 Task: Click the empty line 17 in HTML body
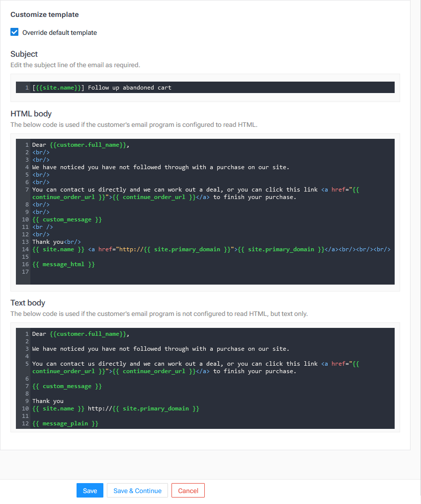click(x=149, y=272)
